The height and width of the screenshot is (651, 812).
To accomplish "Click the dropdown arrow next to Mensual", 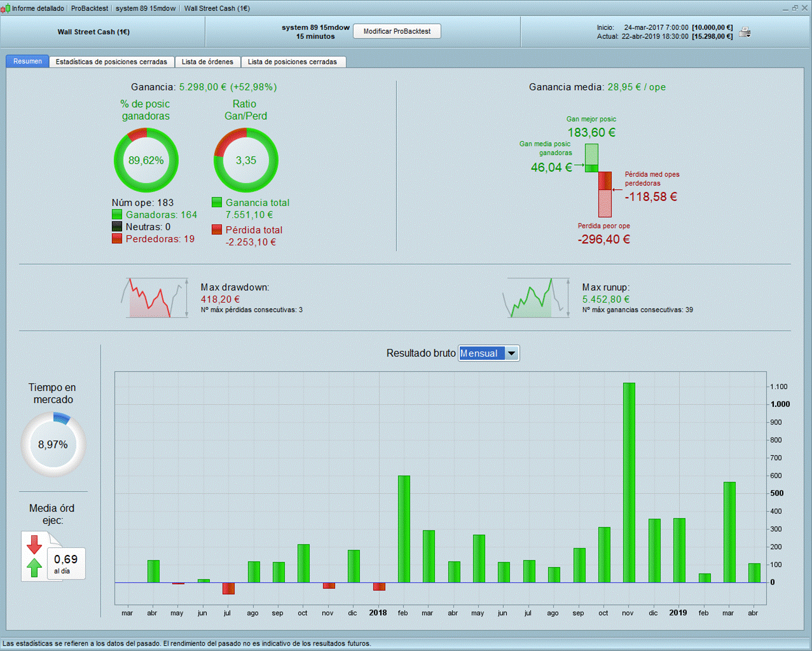I will [x=511, y=353].
